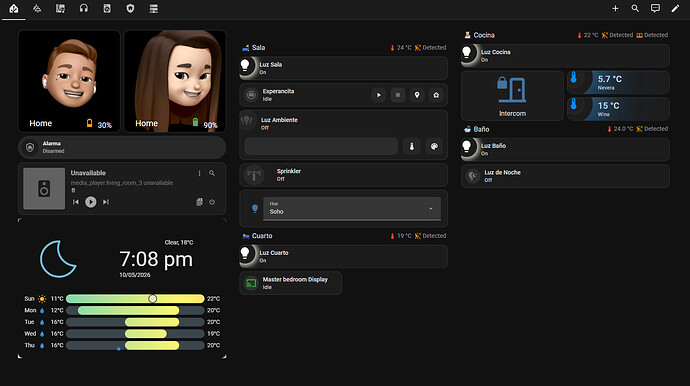Open Luz Ambiente color temperature control
This screenshot has width=690, height=386.
click(x=412, y=147)
